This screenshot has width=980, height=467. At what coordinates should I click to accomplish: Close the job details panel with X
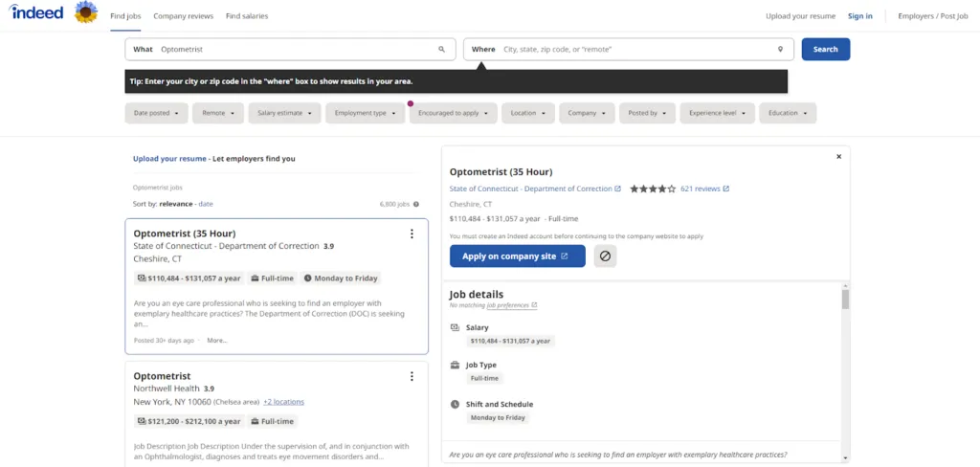[838, 157]
